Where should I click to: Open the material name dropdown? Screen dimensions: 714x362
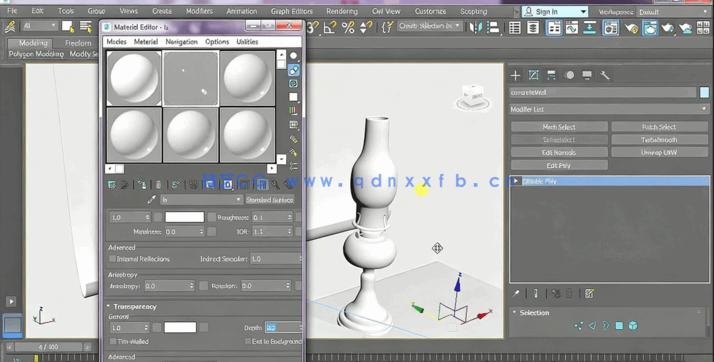click(201, 200)
